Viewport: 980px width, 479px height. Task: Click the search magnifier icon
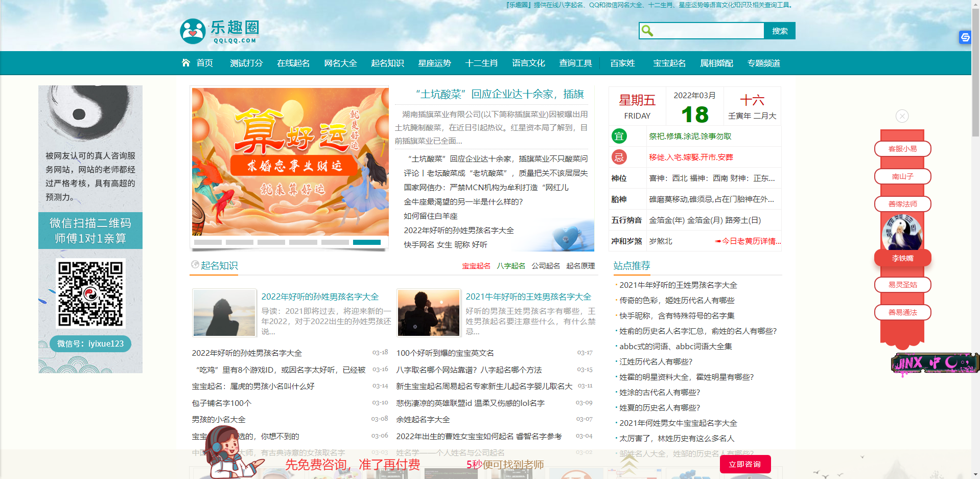tap(647, 31)
